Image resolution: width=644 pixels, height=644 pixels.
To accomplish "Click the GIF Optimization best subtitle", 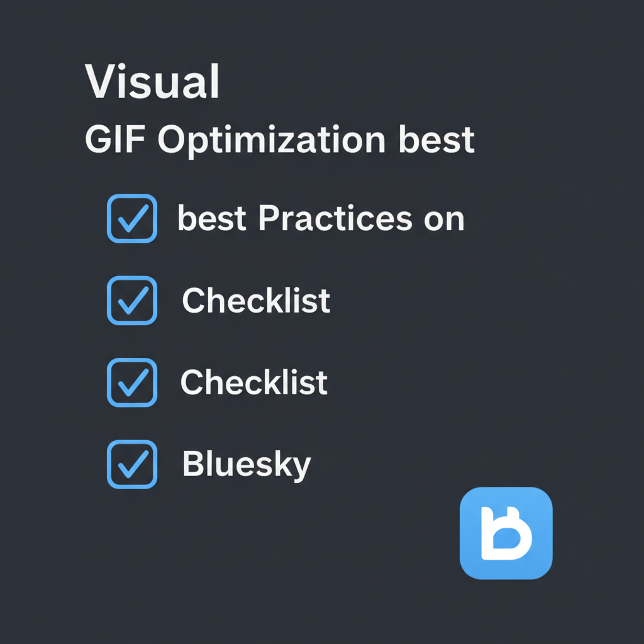I will (280, 140).
